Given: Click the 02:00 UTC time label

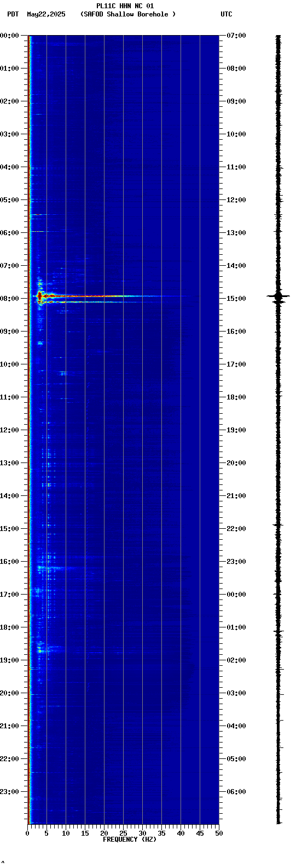Looking at the screenshot, I should (x=236, y=660).
